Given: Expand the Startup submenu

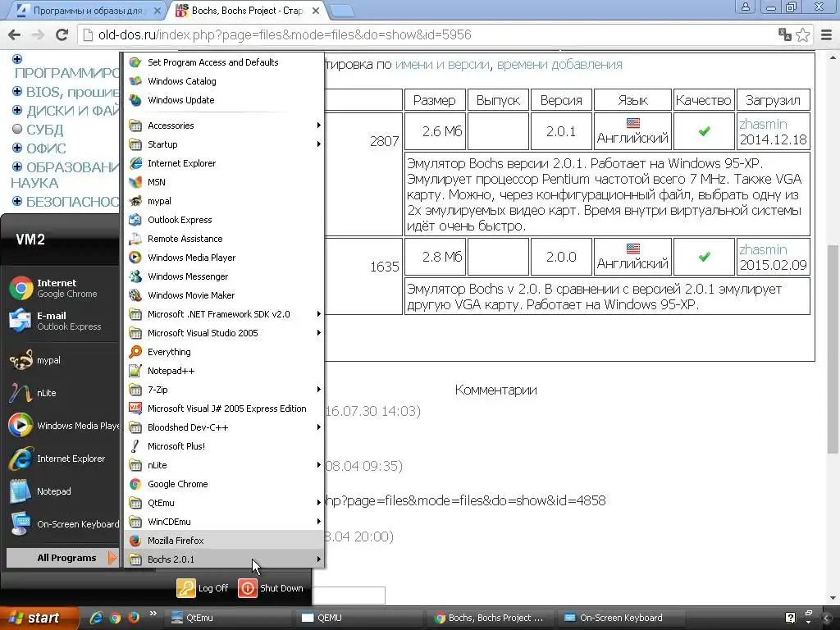Looking at the screenshot, I should [224, 144].
